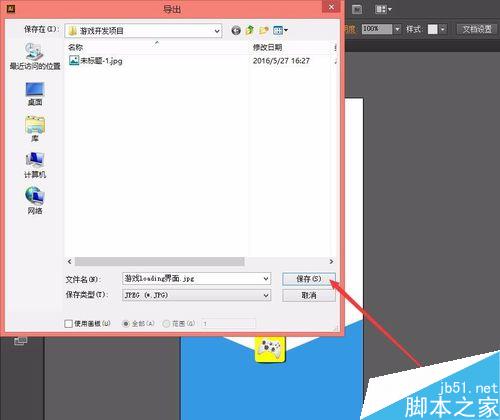Create a new folder in the export dialog
Image resolution: width=500 pixels, height=420 pixels.
tap(264, 31)
